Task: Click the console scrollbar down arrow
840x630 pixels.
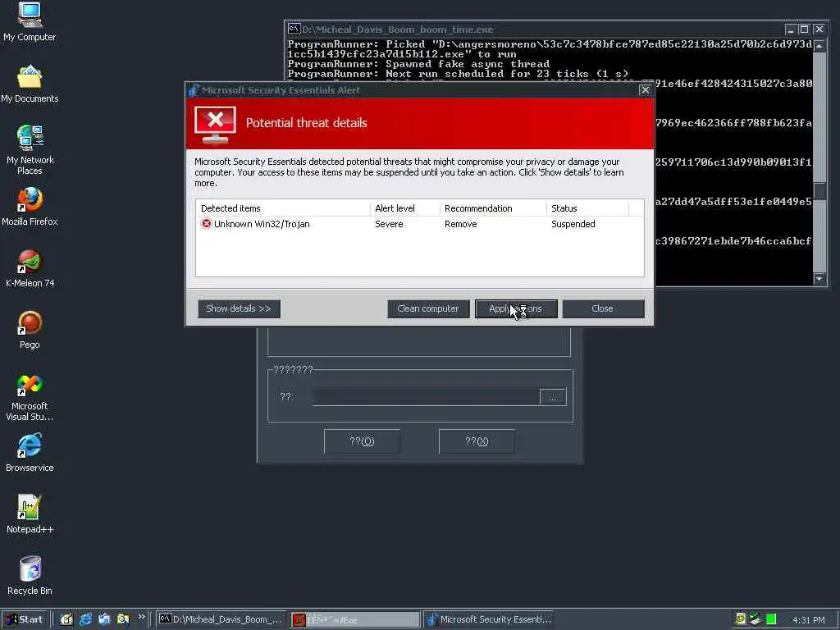Action: (819, 279)
